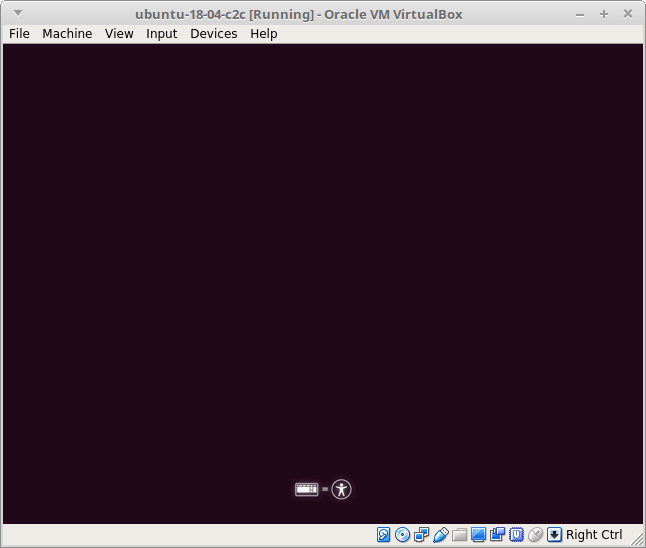Screen dimensions: 646x548
Task: Click the optical disc drive indicator
Action: pos(403,535)
